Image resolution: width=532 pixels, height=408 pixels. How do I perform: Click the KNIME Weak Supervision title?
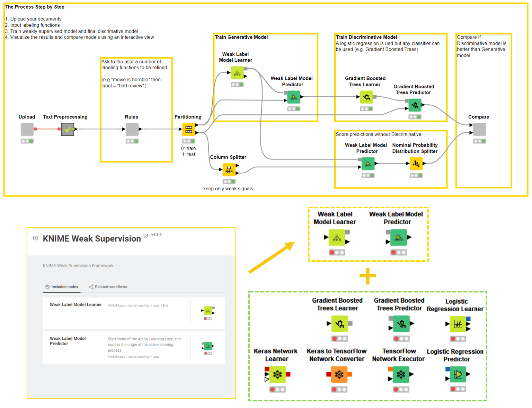coord(92,238)
